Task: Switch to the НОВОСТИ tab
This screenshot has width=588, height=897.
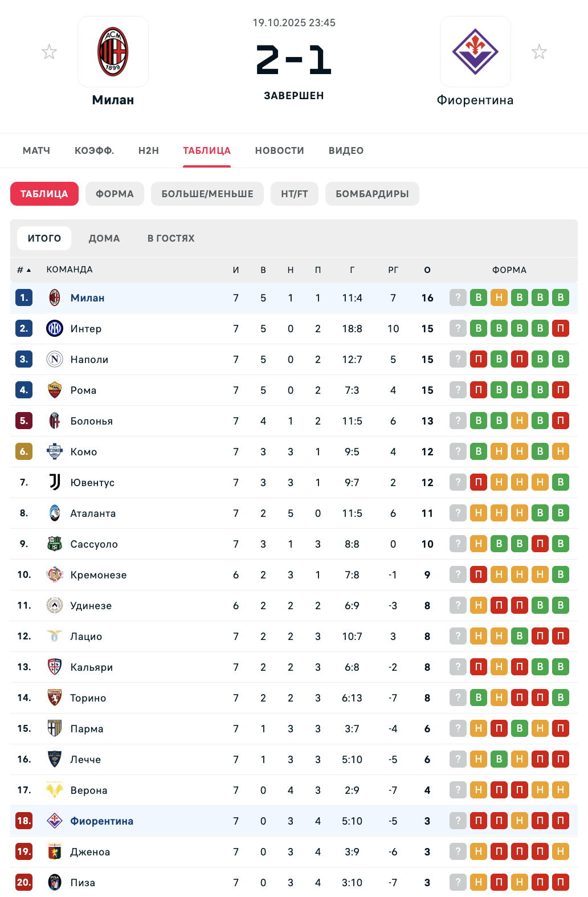Action: (x=279, y=150)
